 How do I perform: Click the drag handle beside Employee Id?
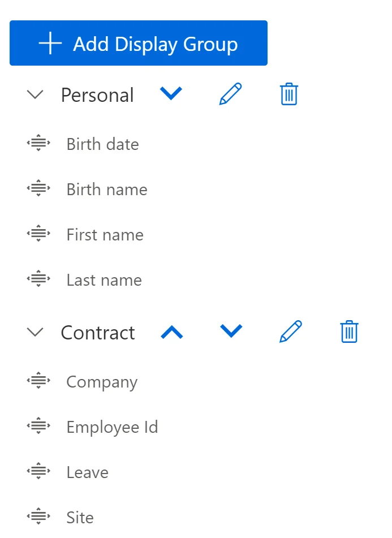click(37, 427)
